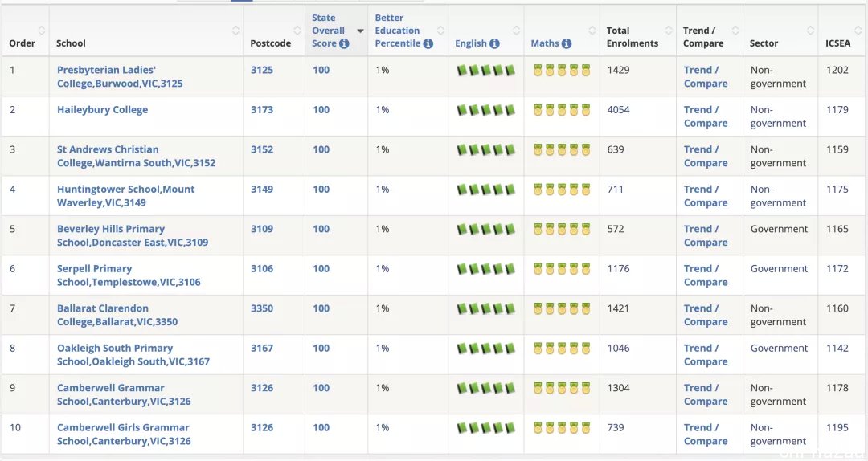Sort by Trend / Compare column arrows
This screenshot has width=868, height=461.
tap(735, 31)
